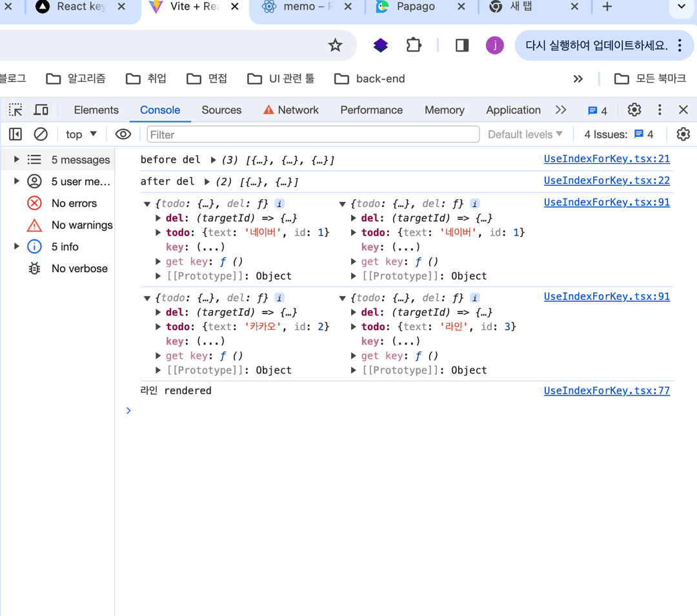This screenshot has width=697, height=616.
Task: Open the Extensions puzzle-piece menu
Action: (x=414, y=45)
